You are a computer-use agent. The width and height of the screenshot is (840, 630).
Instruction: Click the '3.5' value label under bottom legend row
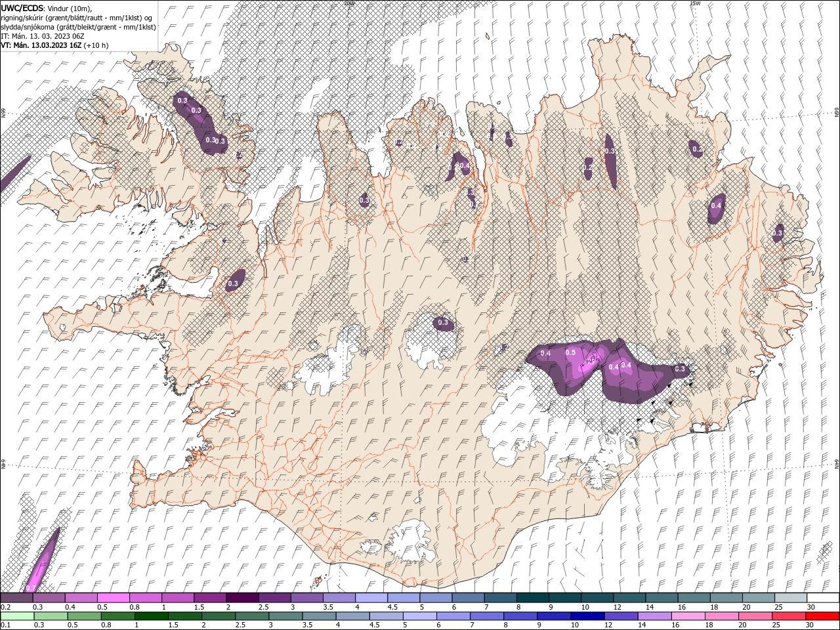click(x=307, y=625)
